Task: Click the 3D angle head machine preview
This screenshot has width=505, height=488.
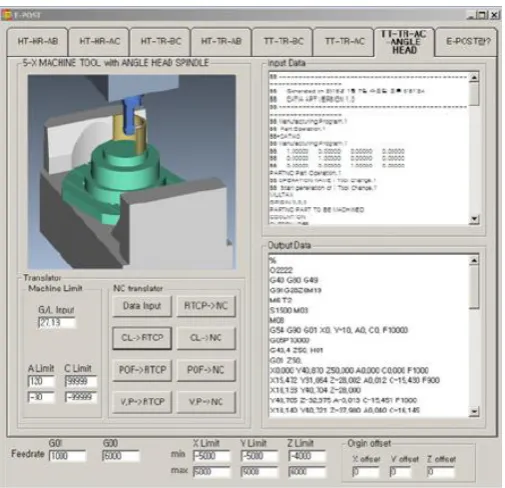Action: [132, 172]
